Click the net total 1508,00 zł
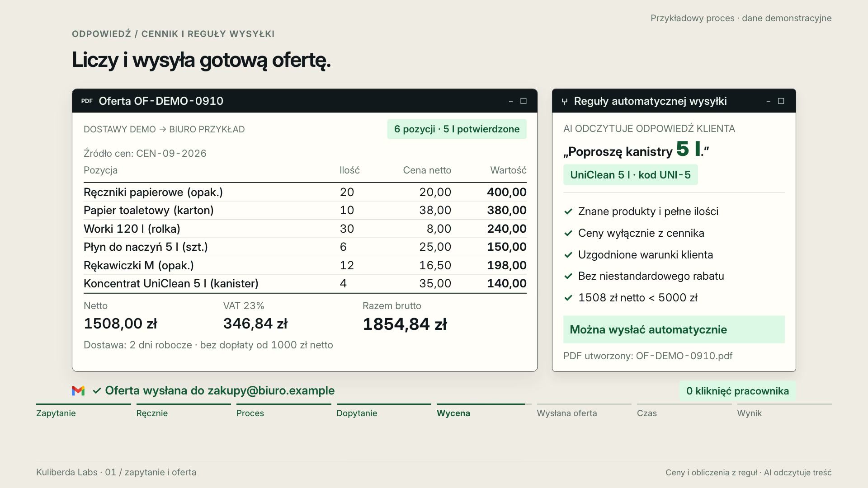This screenshot has height=488, width=868. point(120,324)
